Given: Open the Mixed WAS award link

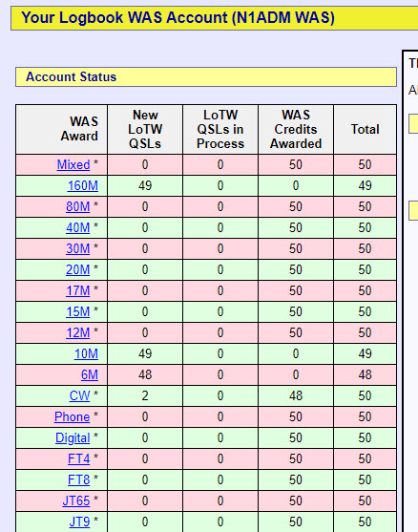Looking at the screenshot, I should click(73, 165).
